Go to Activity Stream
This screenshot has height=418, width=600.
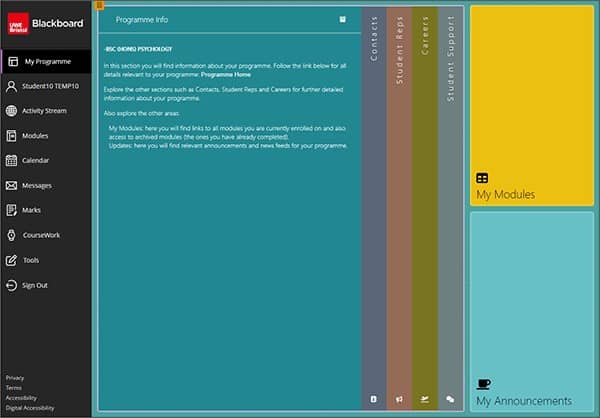46,111
